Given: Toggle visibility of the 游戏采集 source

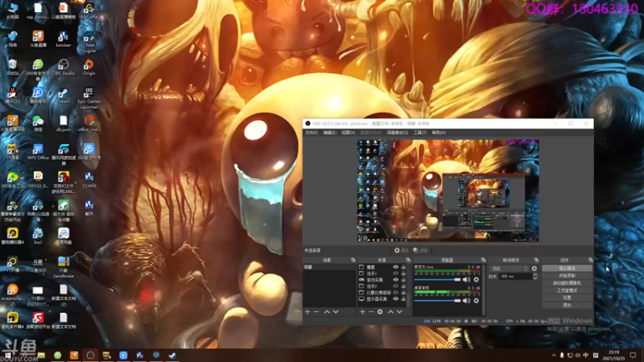Looking at the screenshot, I should point(395,280).
